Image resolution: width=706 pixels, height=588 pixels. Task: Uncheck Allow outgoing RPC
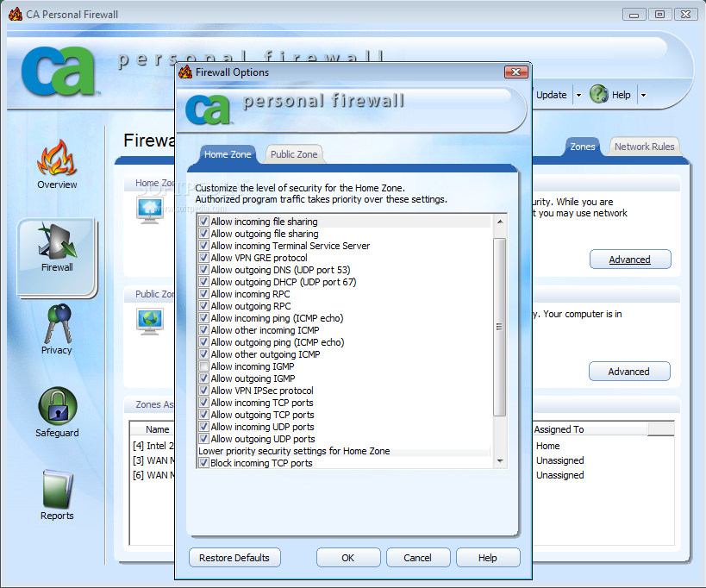tap(203, 306)
